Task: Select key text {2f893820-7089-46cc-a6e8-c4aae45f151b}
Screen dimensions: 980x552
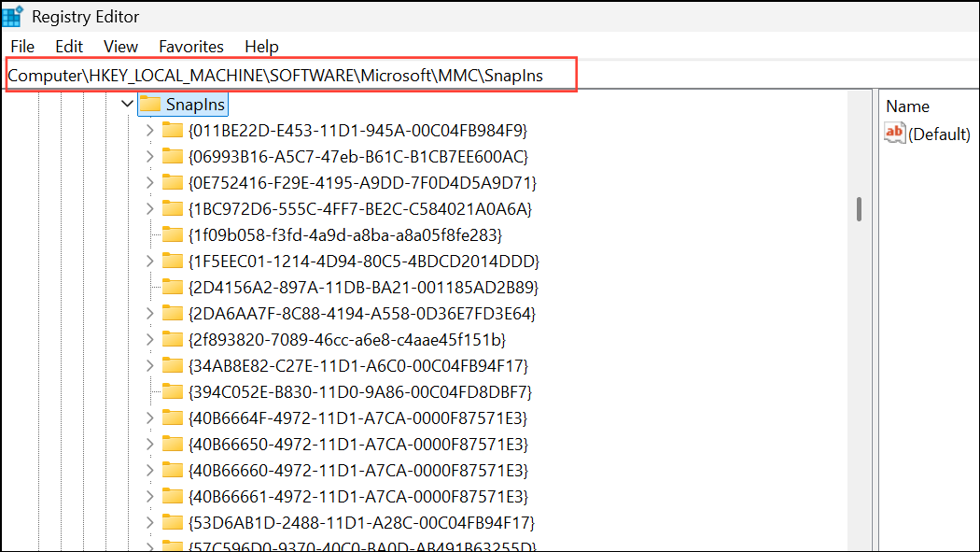Action: coord(347,339)
